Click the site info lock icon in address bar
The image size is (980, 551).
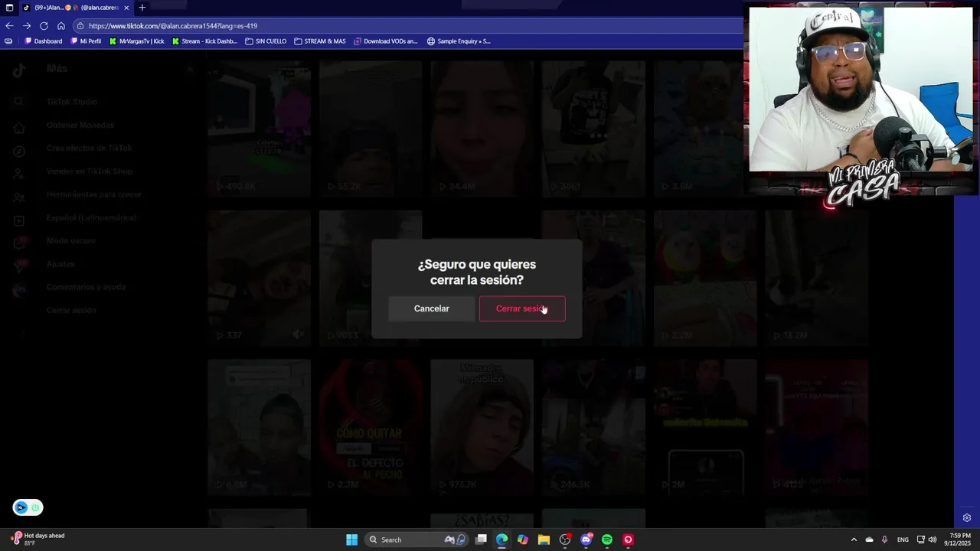tap(80, 25)
